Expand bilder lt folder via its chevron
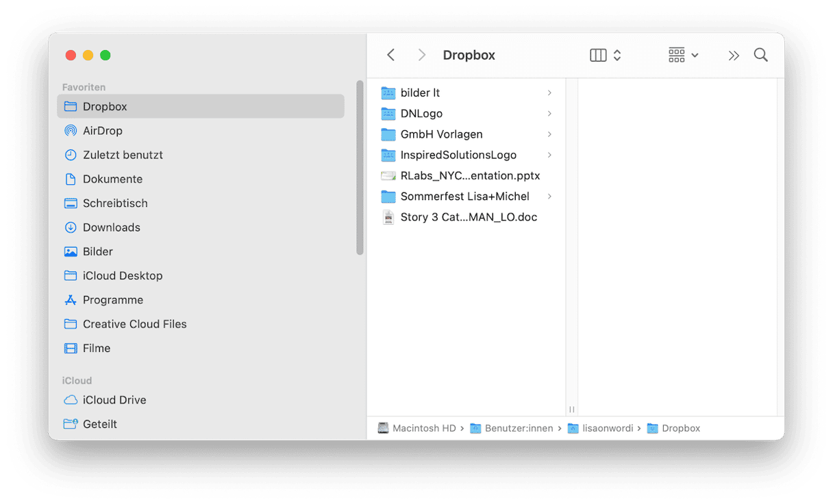 pos(549,92)
